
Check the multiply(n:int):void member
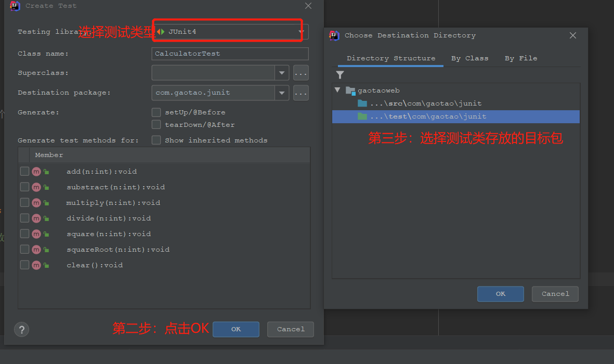[x=24, y=202]
